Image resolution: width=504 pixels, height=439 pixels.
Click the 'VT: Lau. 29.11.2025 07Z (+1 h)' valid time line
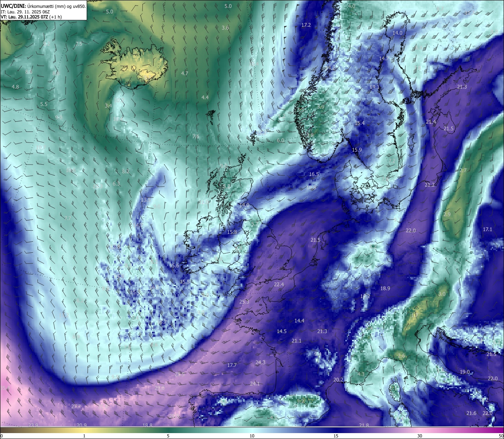[31, 17]
